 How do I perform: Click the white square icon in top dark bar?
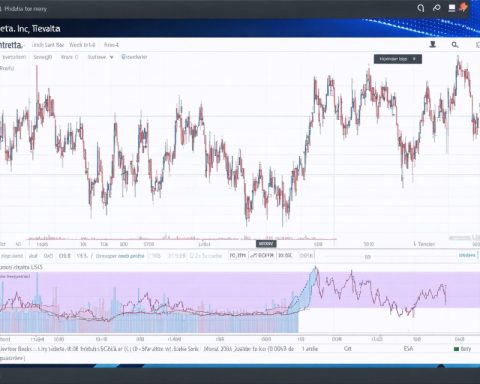coord(452,8)
